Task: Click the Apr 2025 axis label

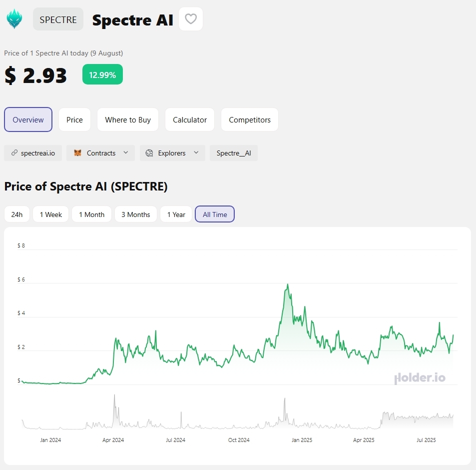Action: (364, 440)
